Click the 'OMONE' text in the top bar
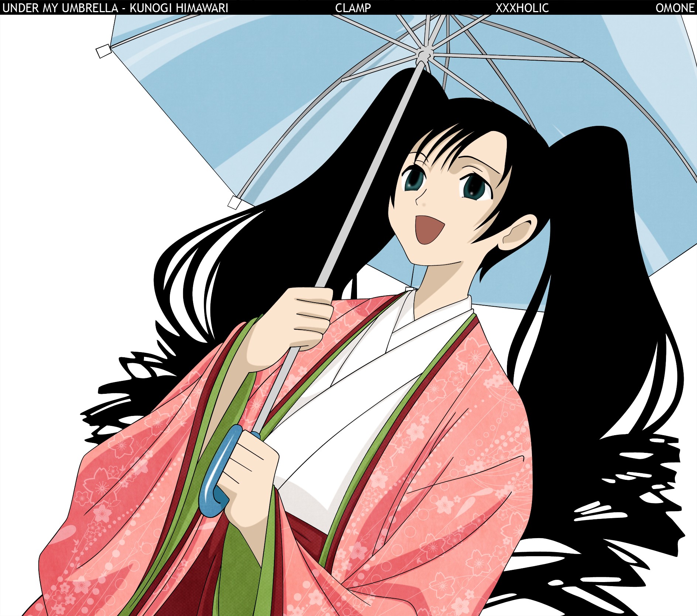This screenshot has height=616, width=697. pos(675,8)
